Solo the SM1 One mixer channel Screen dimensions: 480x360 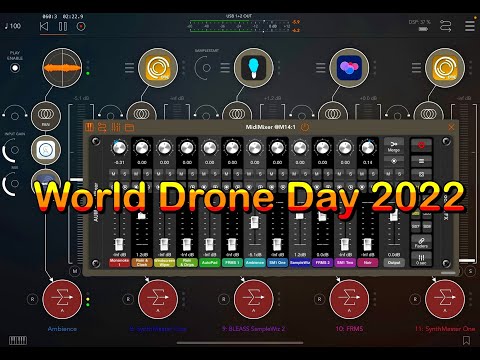coord(283,174)
